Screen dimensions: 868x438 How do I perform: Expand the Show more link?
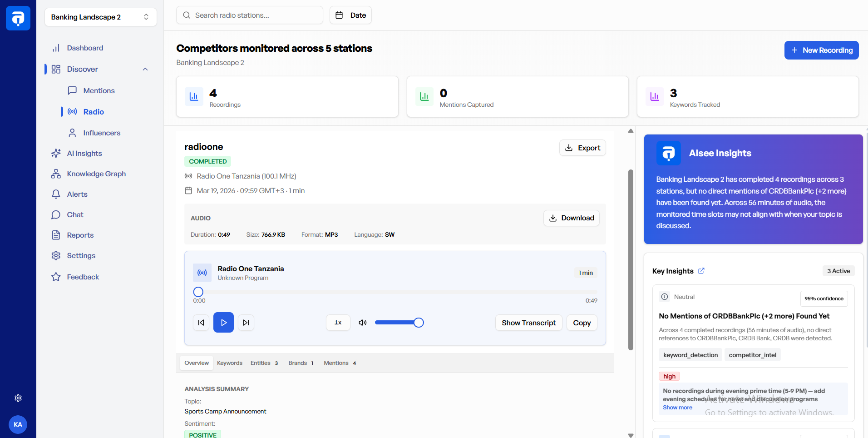tap(677, 408)
